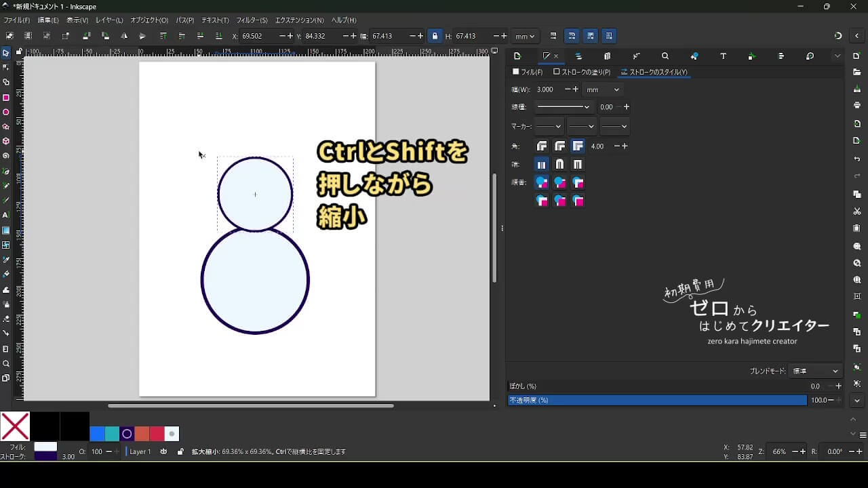Select the Ellipse tool in the toolbox
This screenshot has width=868, height=488.
[6, 112]
